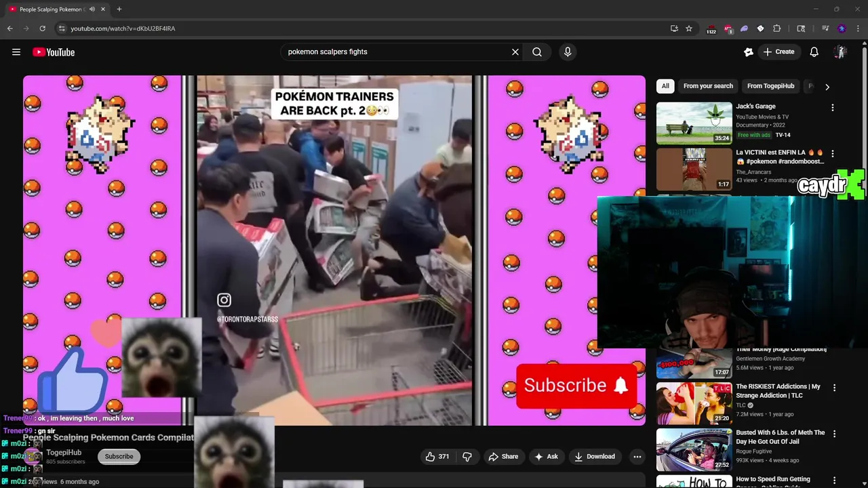Reload the current page

[x=42, y=28]
